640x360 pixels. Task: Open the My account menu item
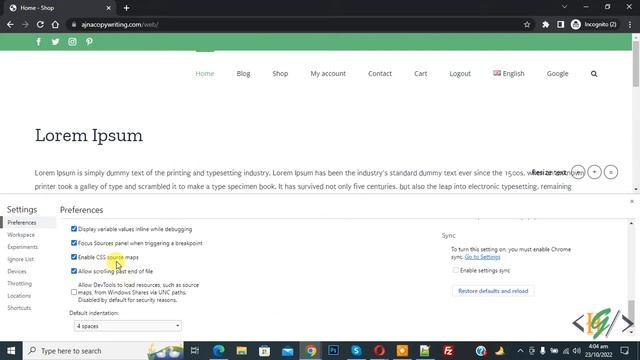[328, 73]
